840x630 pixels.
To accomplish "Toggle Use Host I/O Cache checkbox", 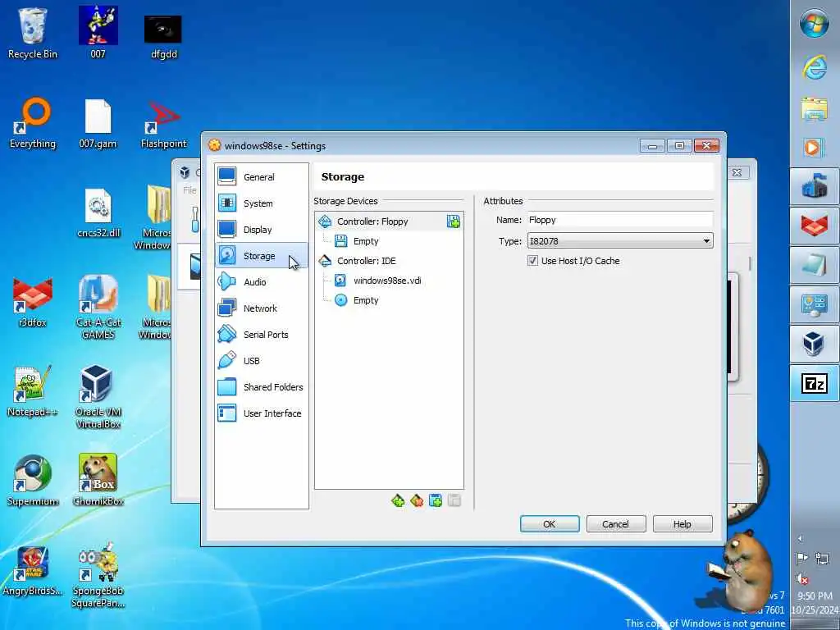I will pyautogui.click(x=533, y=261).
